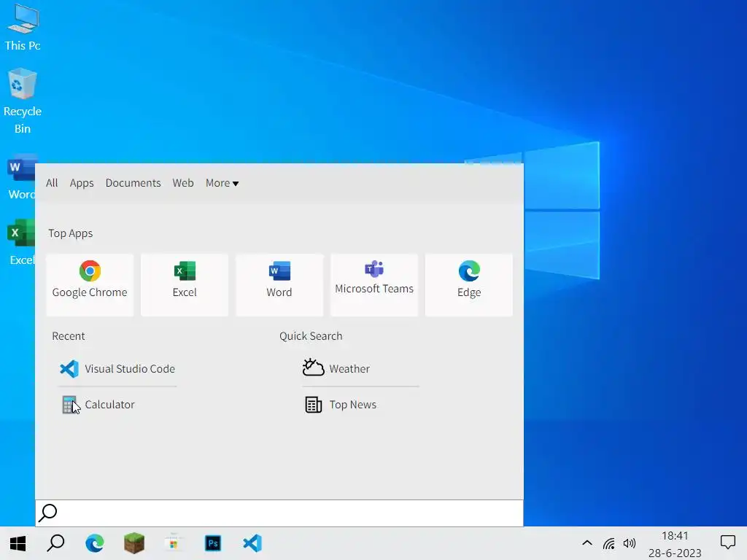
Task: Select Recycle Bin desktop icon
Action: (23, 101)
